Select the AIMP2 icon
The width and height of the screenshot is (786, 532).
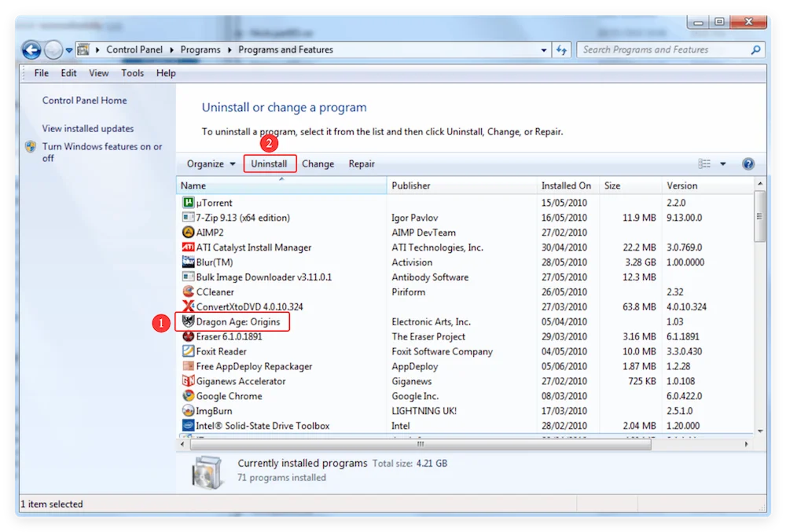[x=188, y=232]
